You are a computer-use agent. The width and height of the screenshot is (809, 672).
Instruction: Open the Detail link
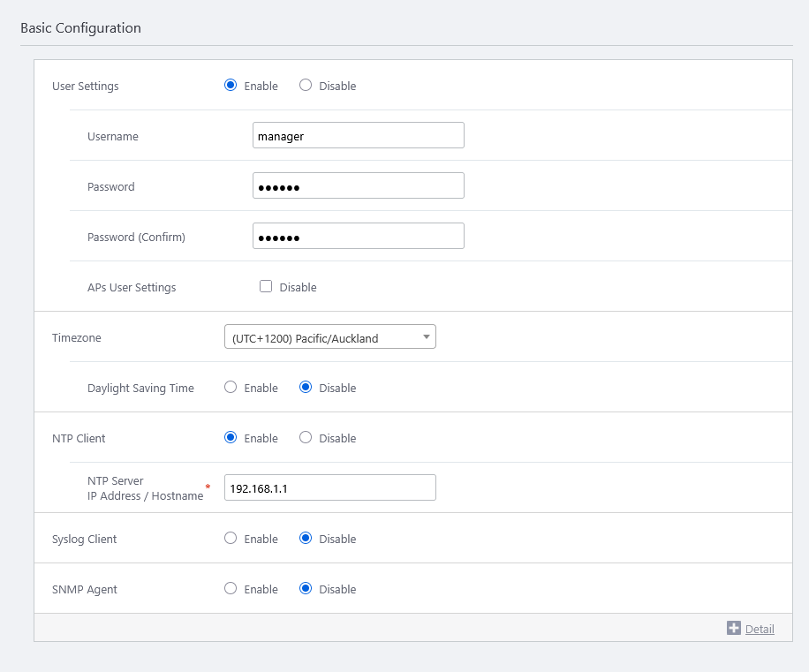pos(760,629)
